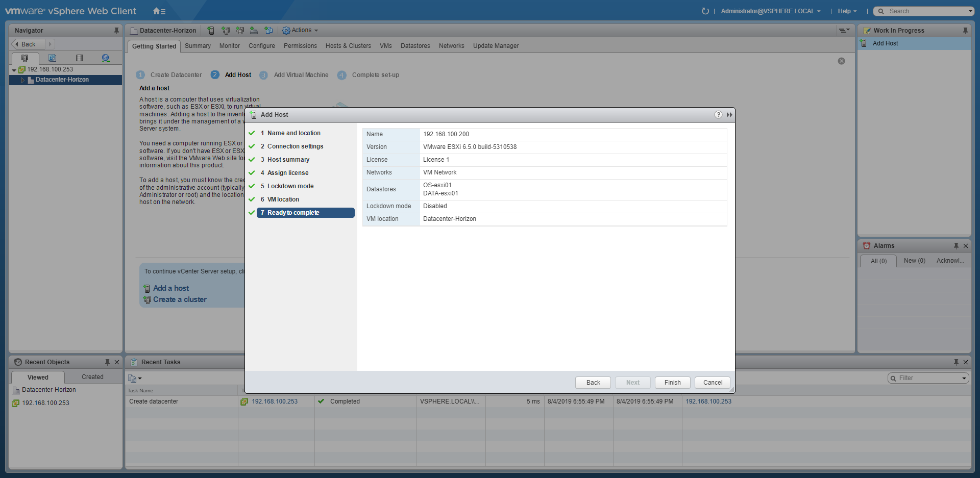
Task: Open the Networking view in Navigator
Action: (106, 58)
